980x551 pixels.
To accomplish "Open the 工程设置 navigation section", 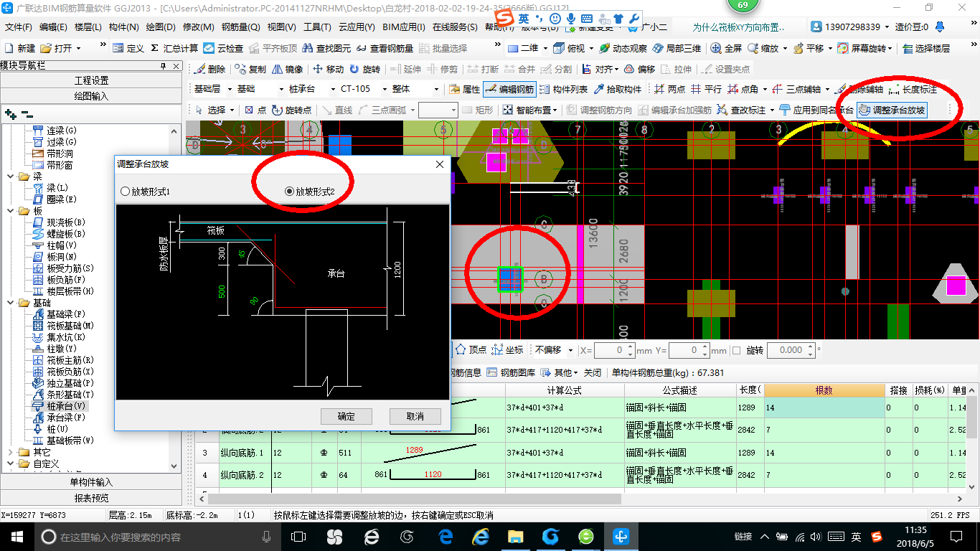I will 91,80.
